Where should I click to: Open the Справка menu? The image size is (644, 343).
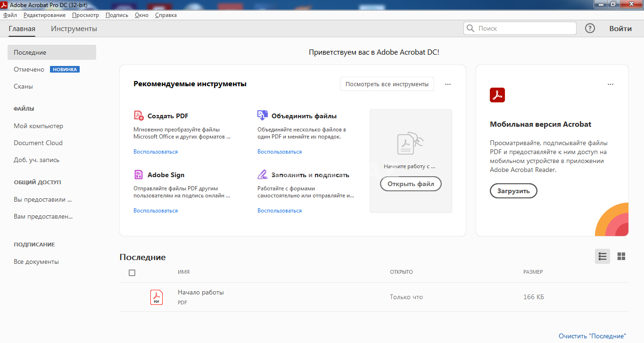click(x=166, y=15)
